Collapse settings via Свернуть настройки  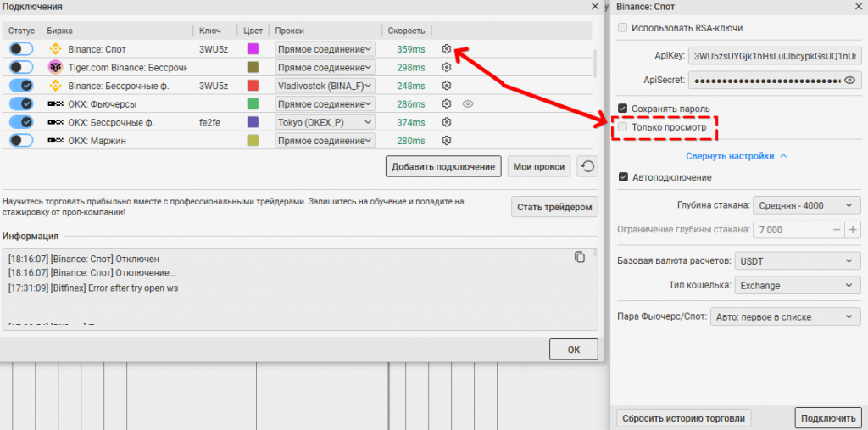(x=737, y=156)
